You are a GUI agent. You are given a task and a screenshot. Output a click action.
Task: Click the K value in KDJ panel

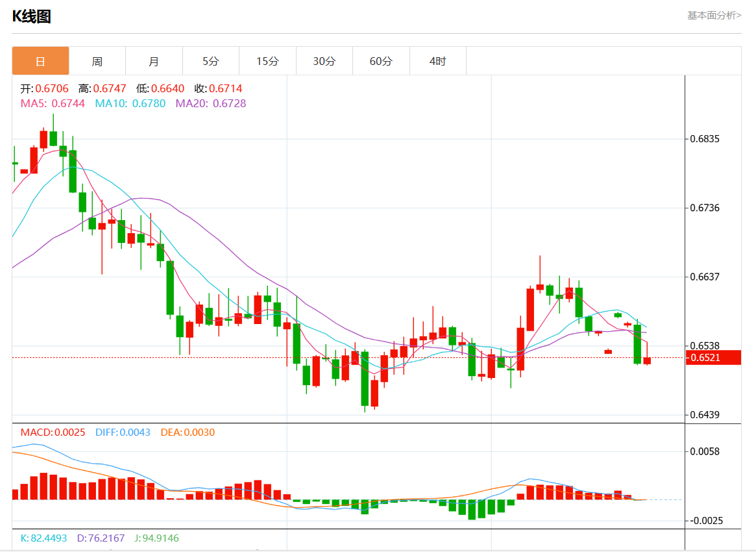pos(43,538)
